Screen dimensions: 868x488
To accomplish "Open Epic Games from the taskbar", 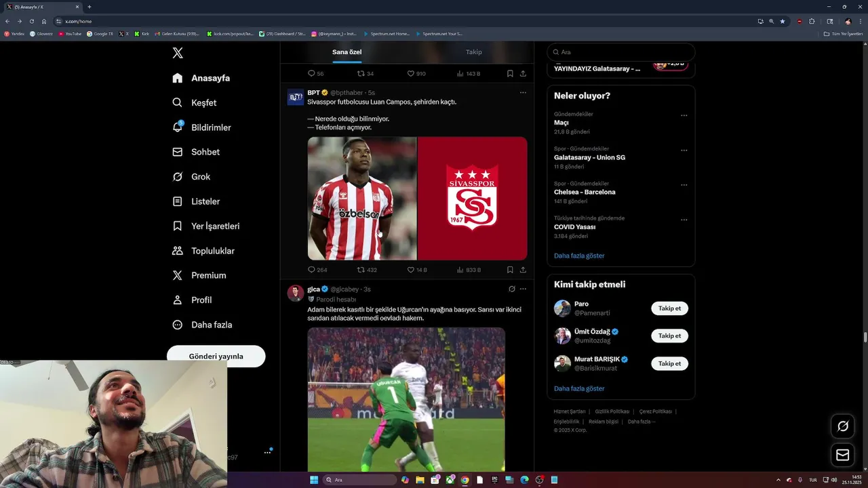I will pyautogui.click(x=494, y=480).
